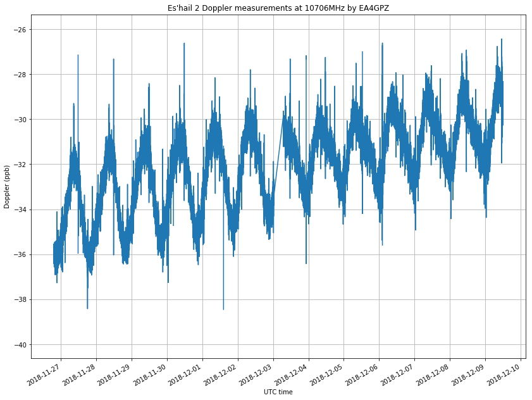Click the y-axis tick label −38
The image size is (532, 400).
click(20, 299)
